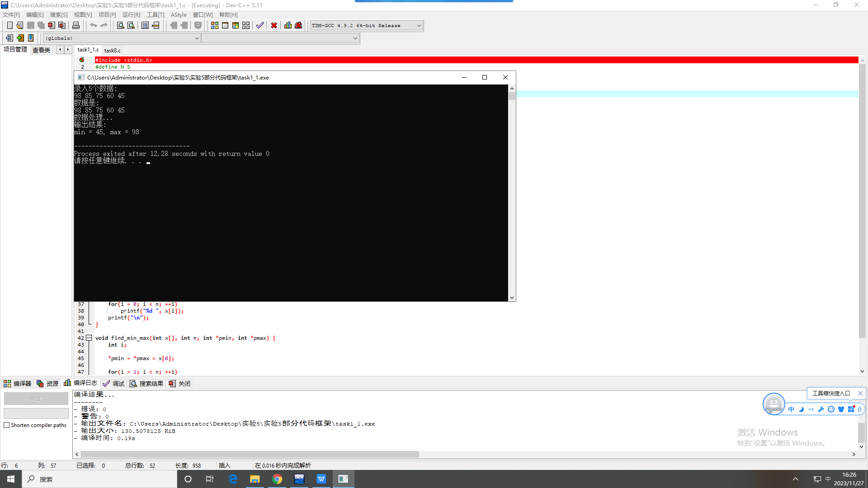
Task: Toggle Shorten compiler paths checkbox
Action: tap(7, 425)
